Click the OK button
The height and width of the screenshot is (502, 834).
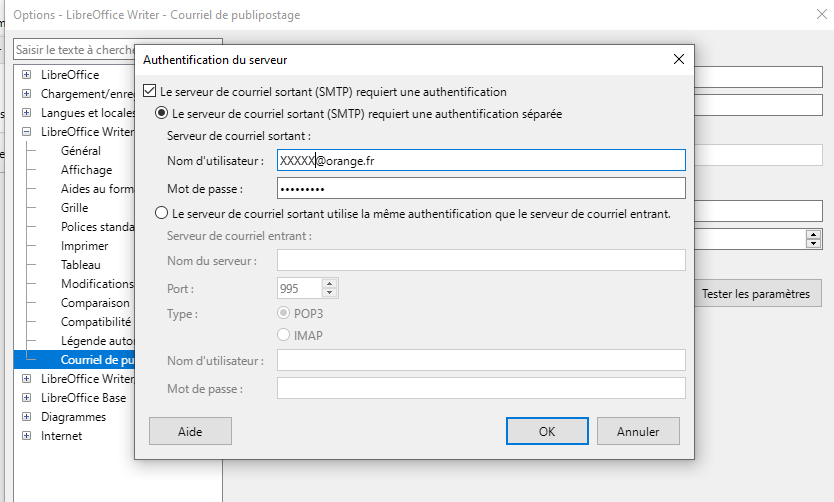[547, 431]
